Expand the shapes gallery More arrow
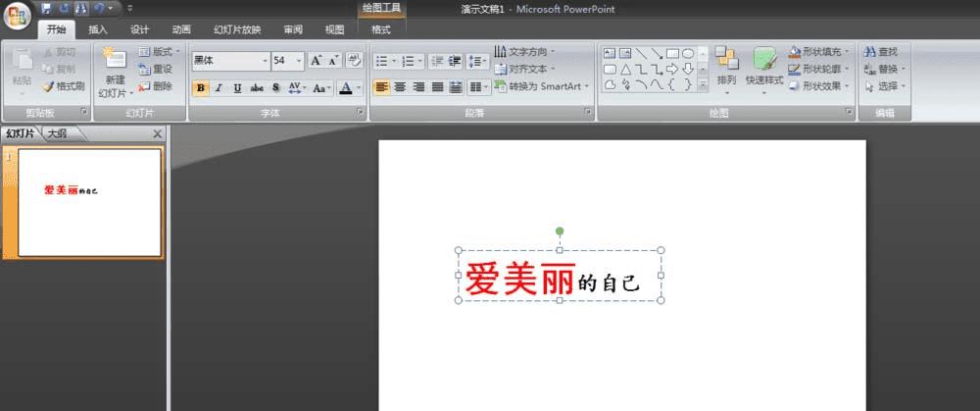Image resolution: width=980 pixels, height=411 pixels. (x=703, y=84)
